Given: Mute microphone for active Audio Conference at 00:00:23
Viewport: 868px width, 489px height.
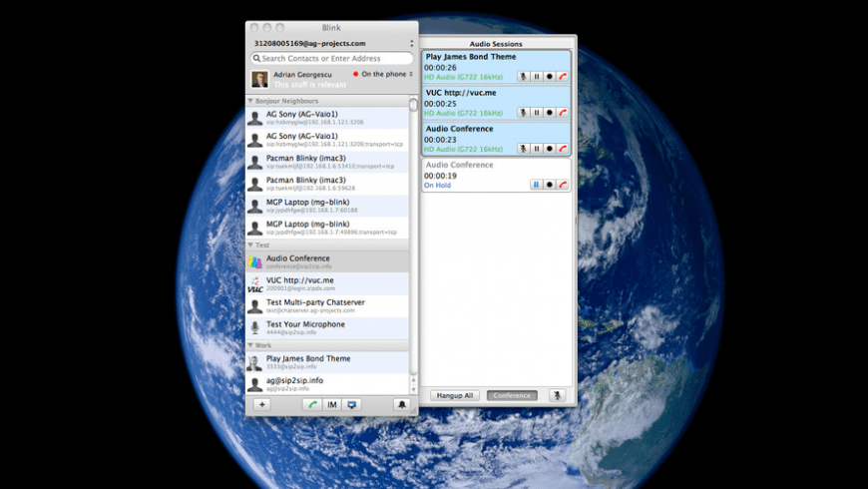Looking at the screenshot, I should coord(523,149).
